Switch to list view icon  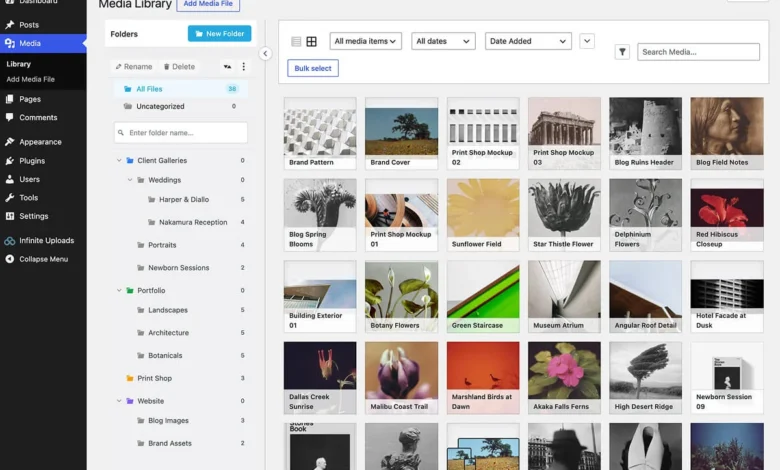click(296, 41)
